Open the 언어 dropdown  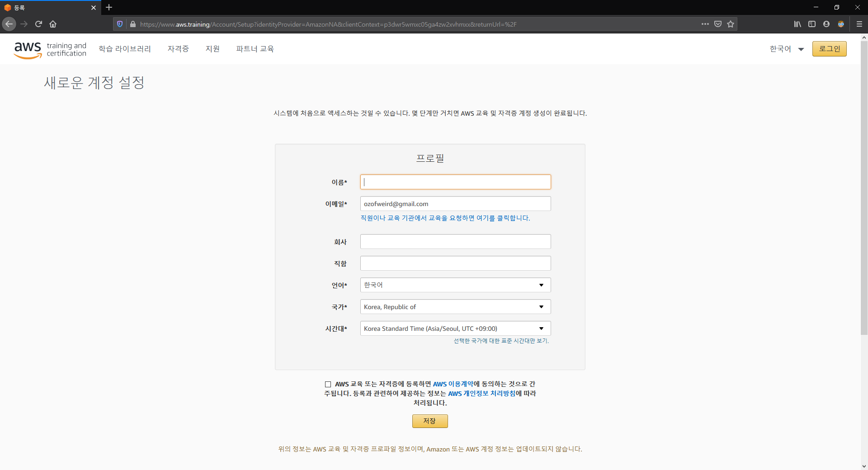456,285
